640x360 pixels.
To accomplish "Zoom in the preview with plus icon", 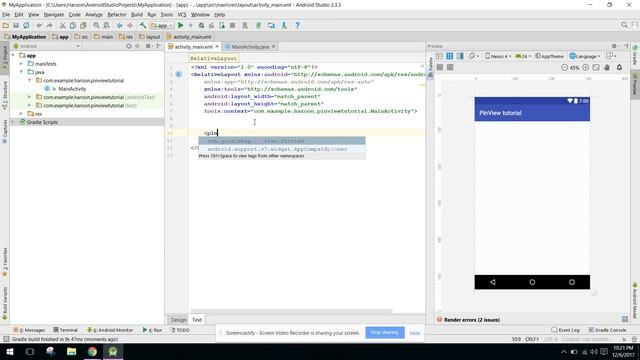I will 586,67.
